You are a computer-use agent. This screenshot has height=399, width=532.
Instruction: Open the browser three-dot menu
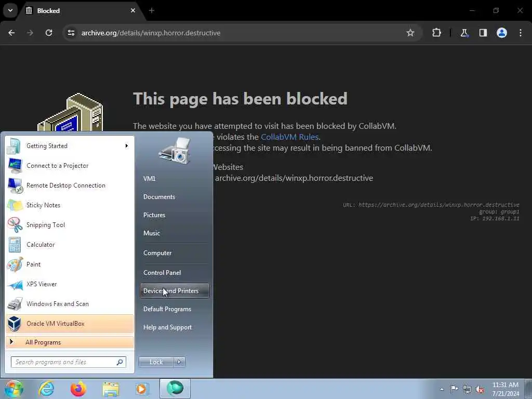pos(521,33)
